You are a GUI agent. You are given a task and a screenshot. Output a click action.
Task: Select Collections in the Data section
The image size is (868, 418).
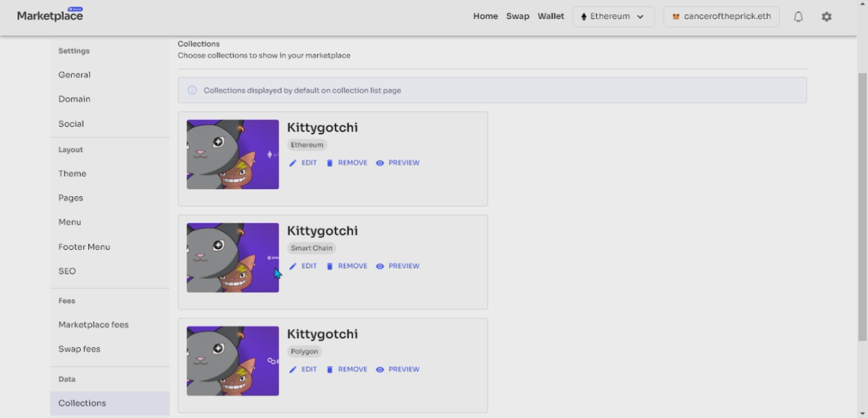[x=110, y=403]
